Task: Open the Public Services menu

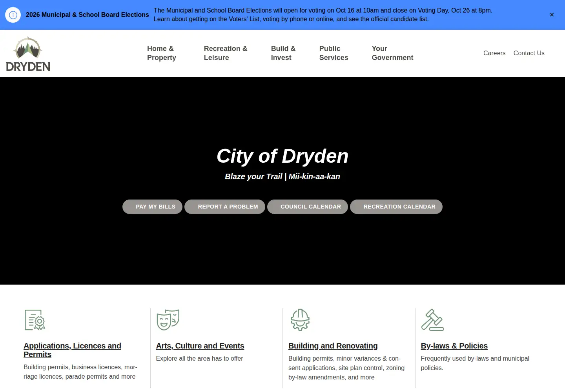Action: (334, 53)
